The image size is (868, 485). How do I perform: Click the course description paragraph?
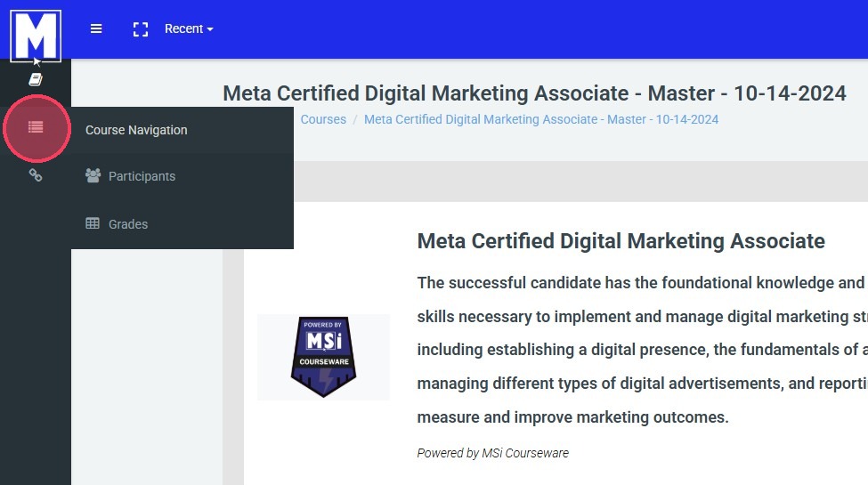click(641, 350)
